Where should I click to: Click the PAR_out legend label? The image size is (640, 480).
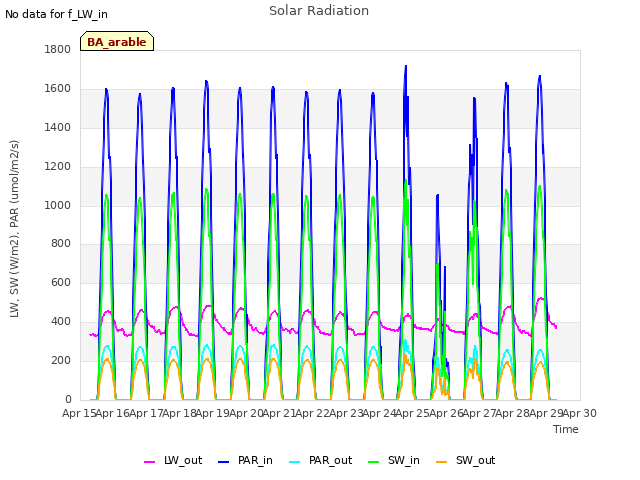(330, 460)
